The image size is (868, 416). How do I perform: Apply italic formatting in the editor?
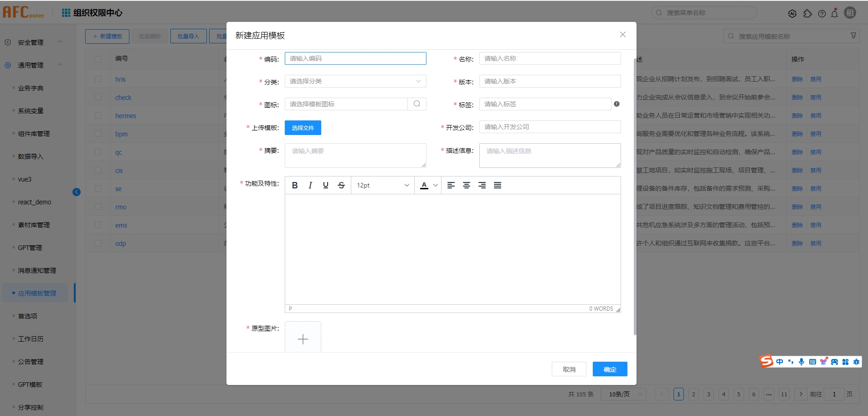[310, 185]
